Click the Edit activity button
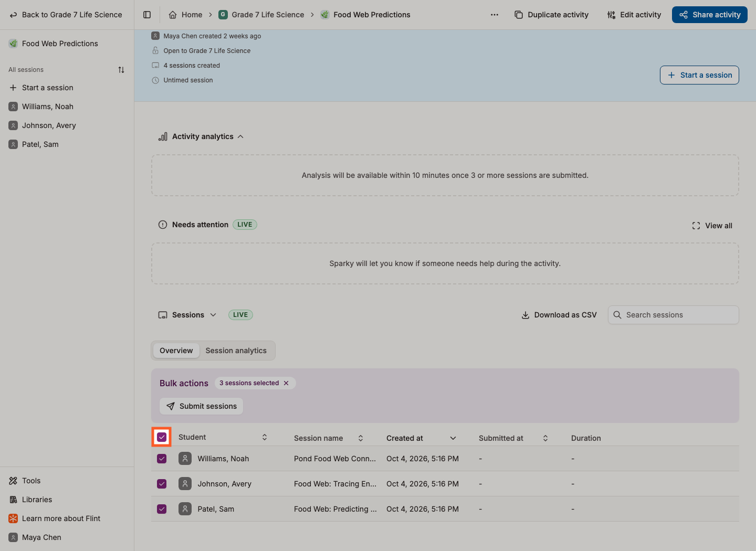Screen dimensions: 756x551 [634, 15]
